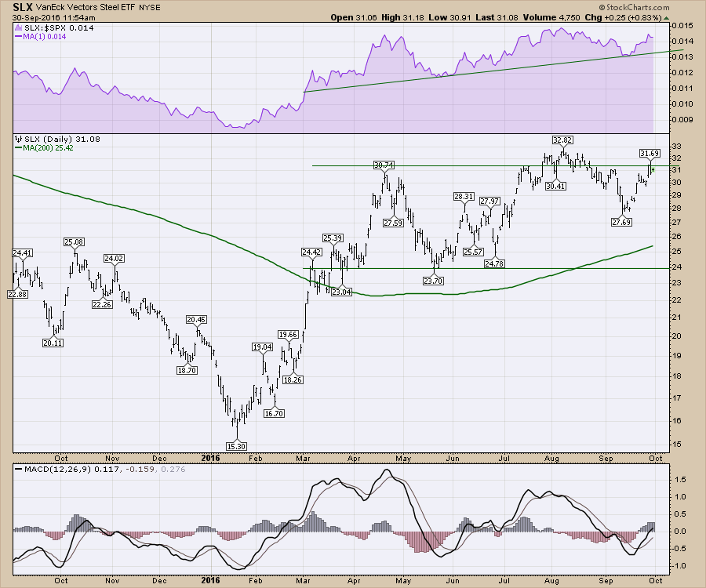The height and width of the screenshot is (588, 706).
Task: Click the Jul label below the price panel
Action: [x=504, y=459]
